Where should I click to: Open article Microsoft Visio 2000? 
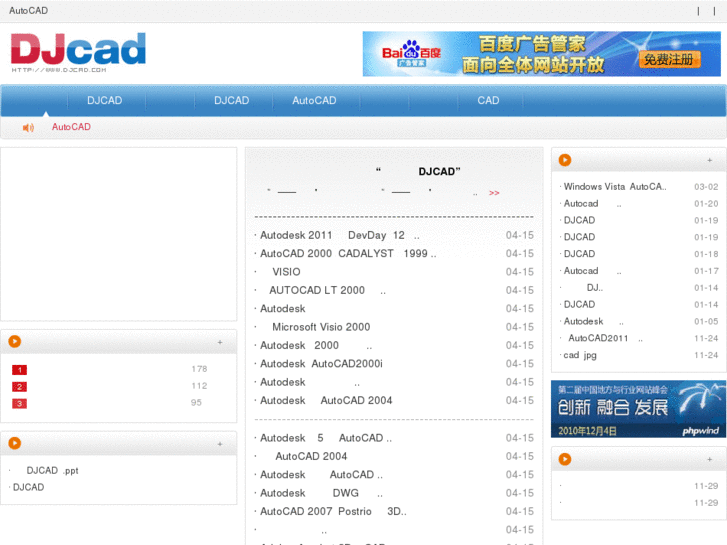pyautogui.click(x=321, y=327)
